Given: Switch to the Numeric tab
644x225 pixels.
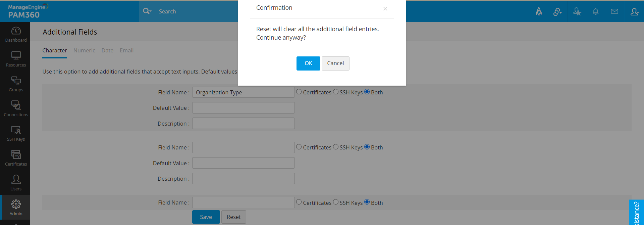Looking at the screenshot, I should (x=84, y=50).
